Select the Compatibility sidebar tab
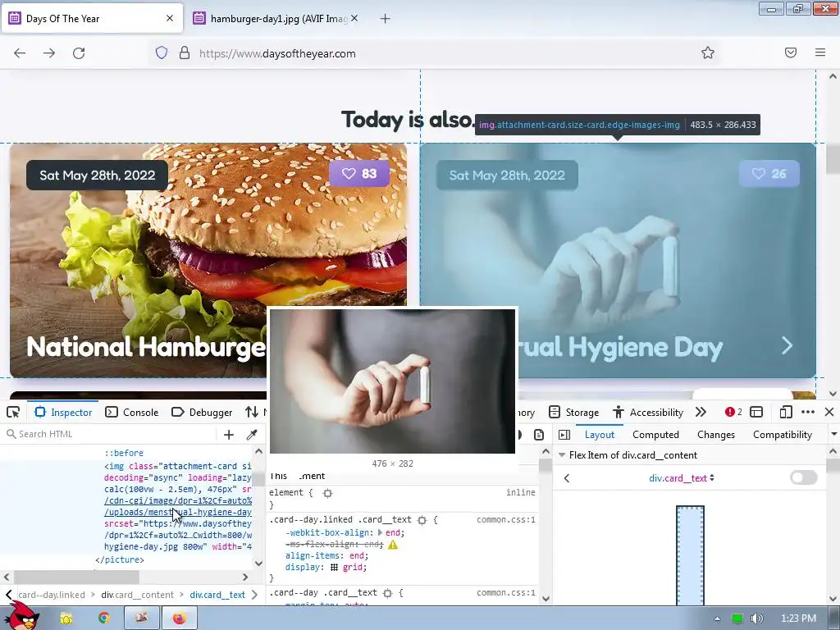This screenshot has width=840, height=630. pos(783,435)
